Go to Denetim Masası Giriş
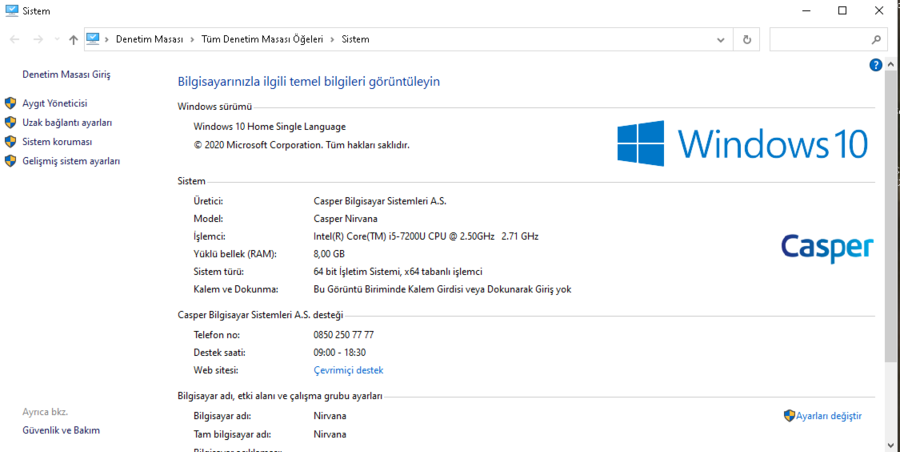This screenshot has width=900, height=452. (x=66, y=74)
